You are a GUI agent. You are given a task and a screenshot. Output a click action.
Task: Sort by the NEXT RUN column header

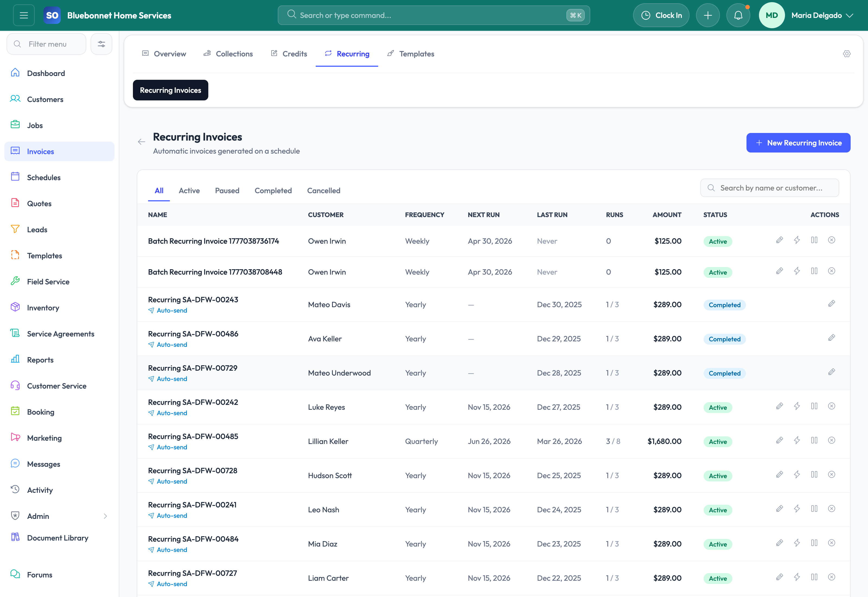[x=483, y=215]
